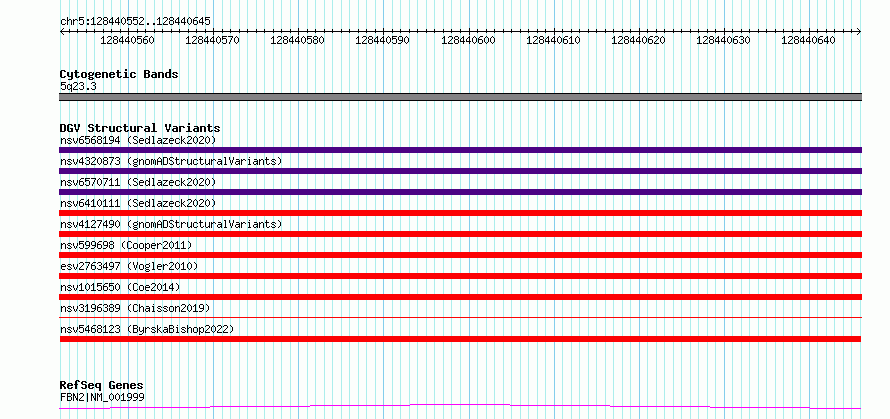
Task: Click ruler position 128440600
Action: (x=468, y=40)
